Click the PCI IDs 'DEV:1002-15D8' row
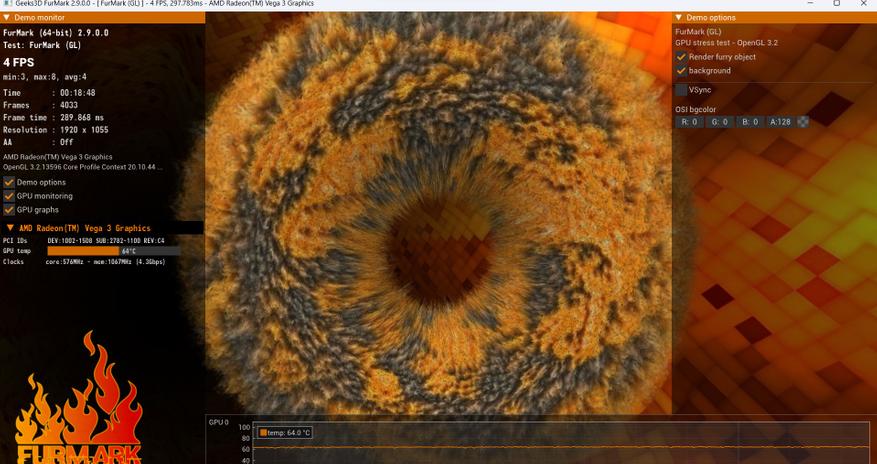 click(x=84, y=240)
